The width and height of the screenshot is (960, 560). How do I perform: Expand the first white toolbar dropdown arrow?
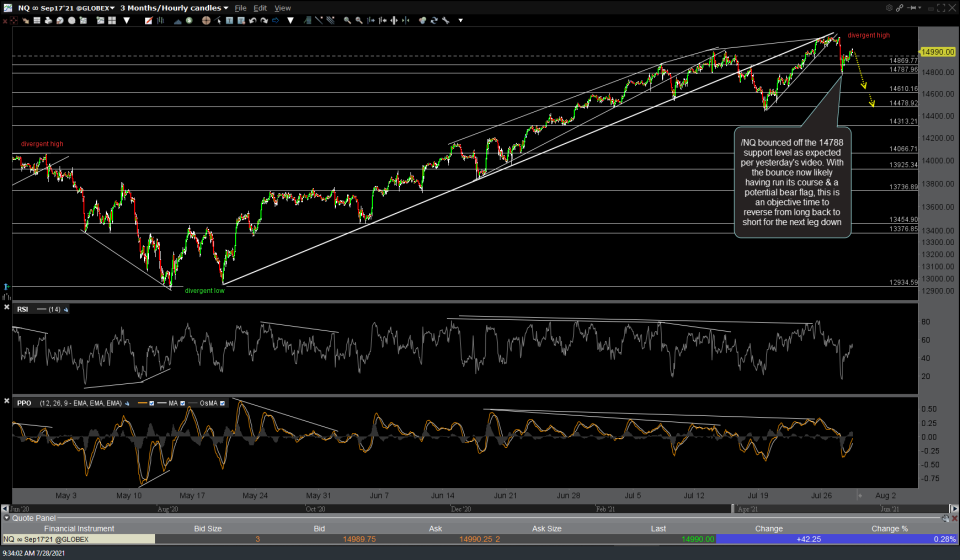(127, 20)
